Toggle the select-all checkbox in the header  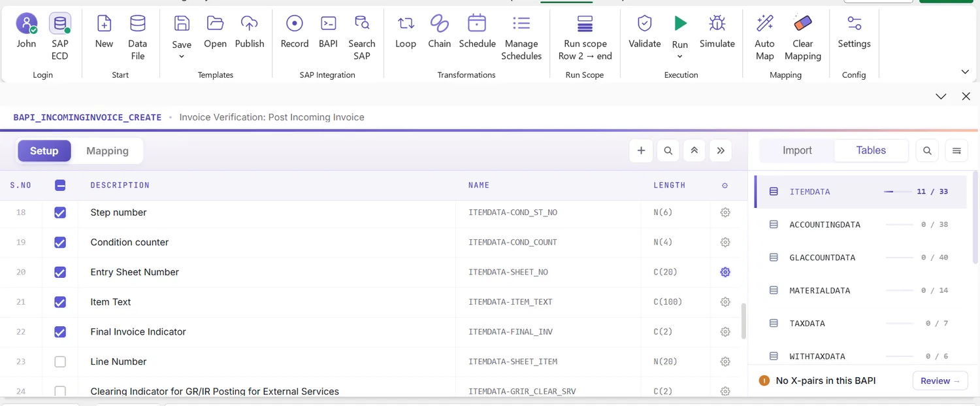[x=60, y=185]
